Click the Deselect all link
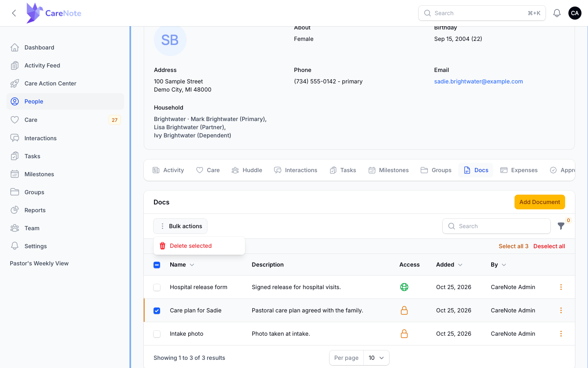This screenshot has width=588, height=368. click(549, 246)
